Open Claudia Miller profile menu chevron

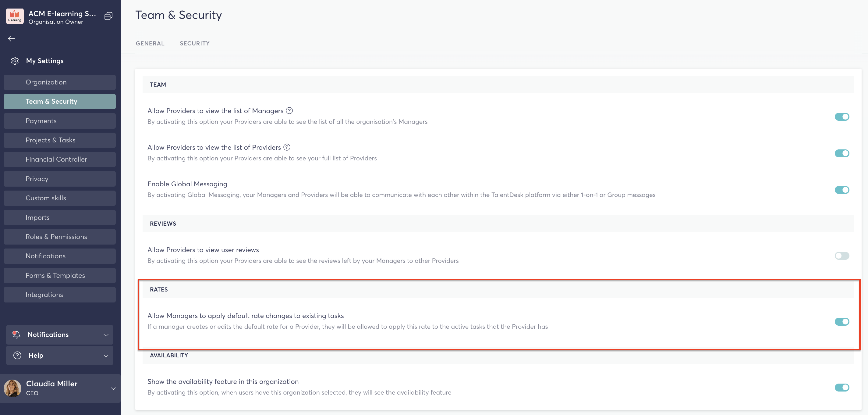point(113,388)
